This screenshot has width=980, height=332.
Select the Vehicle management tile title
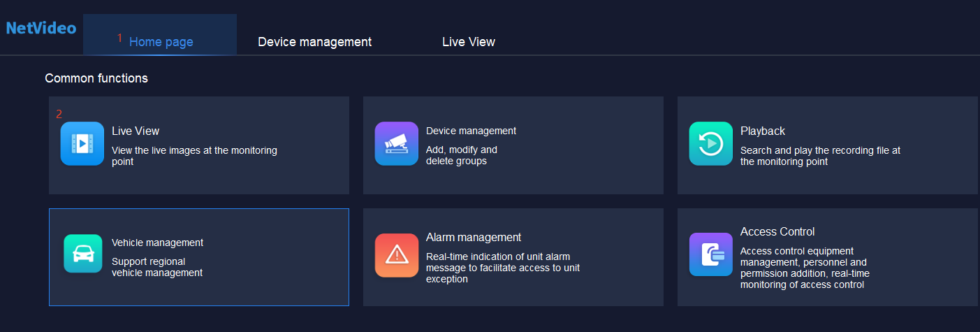pyautogui.click(x=158, y=243)
